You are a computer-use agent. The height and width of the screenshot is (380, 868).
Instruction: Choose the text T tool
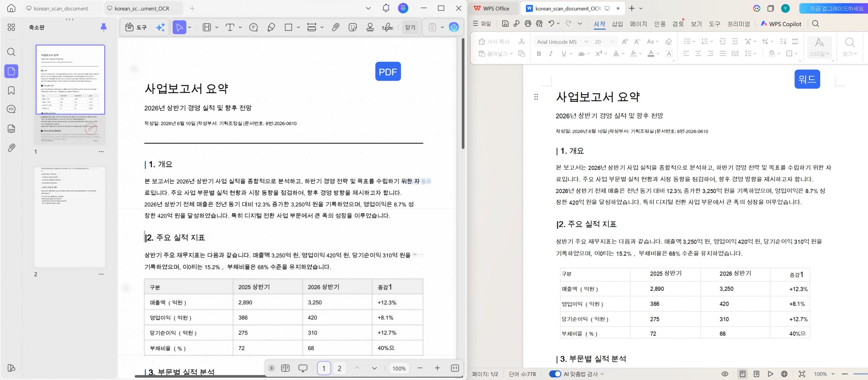coord(230,27)
